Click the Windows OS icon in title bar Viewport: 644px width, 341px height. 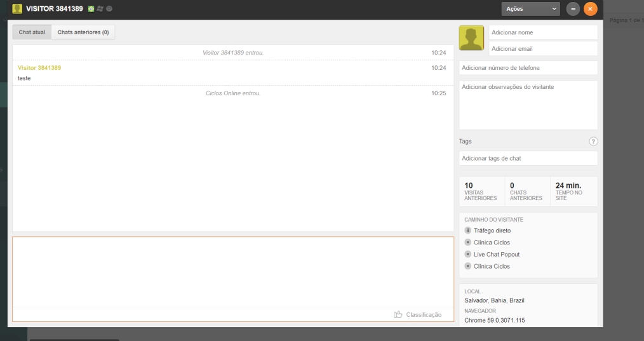pyautogui.click(x=100, y=9)
